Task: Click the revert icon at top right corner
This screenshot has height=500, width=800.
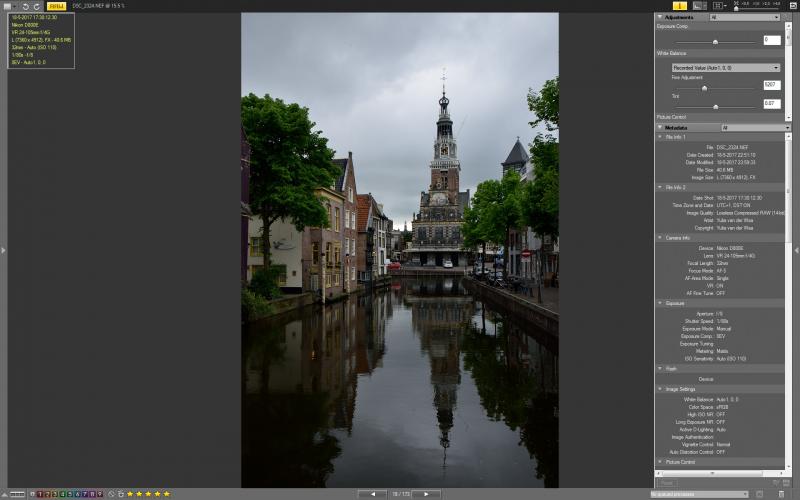Action: point(793,6)
